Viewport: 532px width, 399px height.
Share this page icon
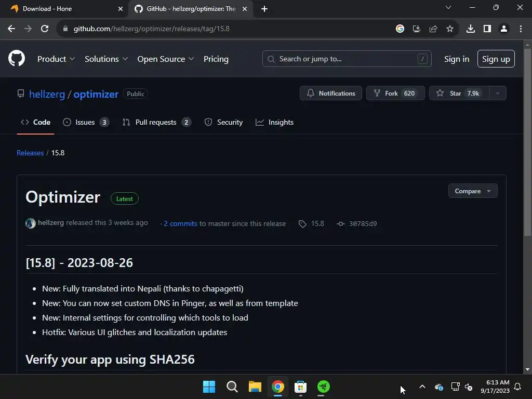tap(433, 29)
